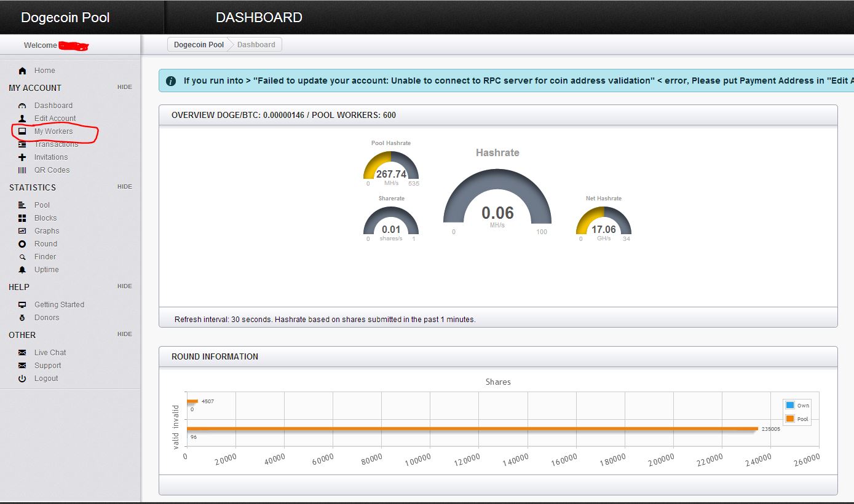Open the Home link in sidebar
854x504 pixels.
(45, 71)
